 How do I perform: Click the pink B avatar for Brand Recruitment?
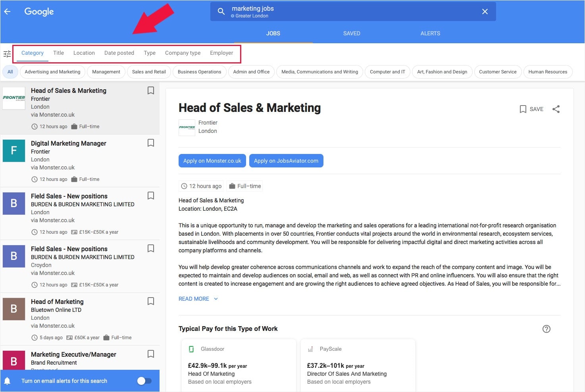(14, 360)
